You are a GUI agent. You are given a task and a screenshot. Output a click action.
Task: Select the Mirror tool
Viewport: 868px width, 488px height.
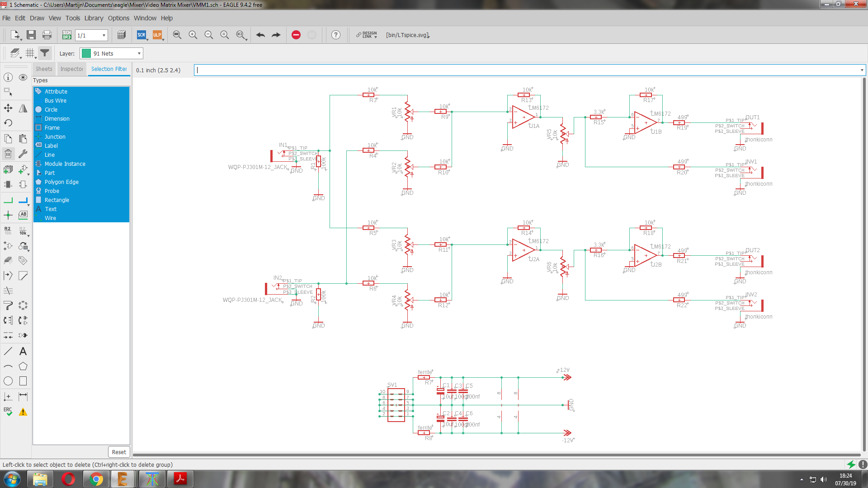23,108
